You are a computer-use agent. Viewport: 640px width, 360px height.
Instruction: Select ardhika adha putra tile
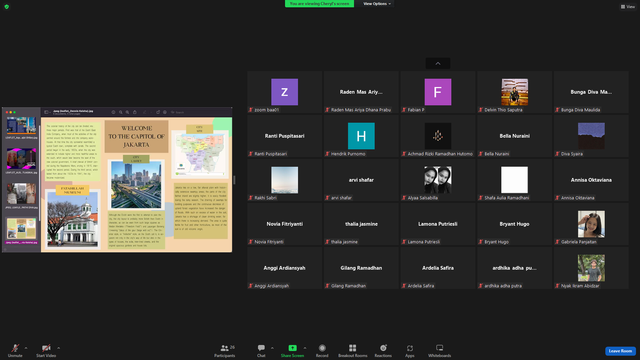click(x=514, y=268)
